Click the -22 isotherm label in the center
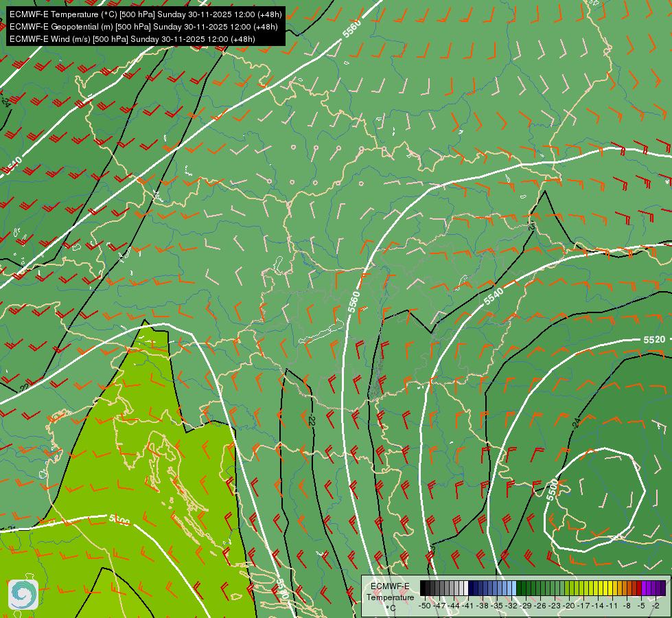 point(312,420)
